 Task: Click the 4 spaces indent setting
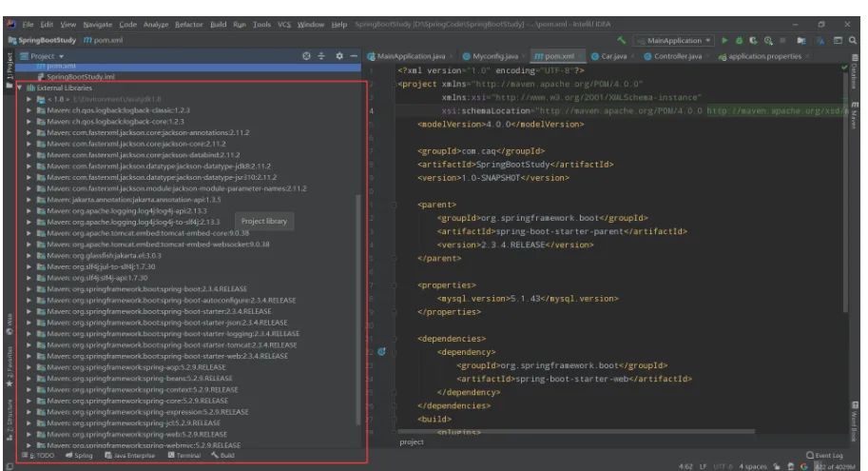point(753,466)
